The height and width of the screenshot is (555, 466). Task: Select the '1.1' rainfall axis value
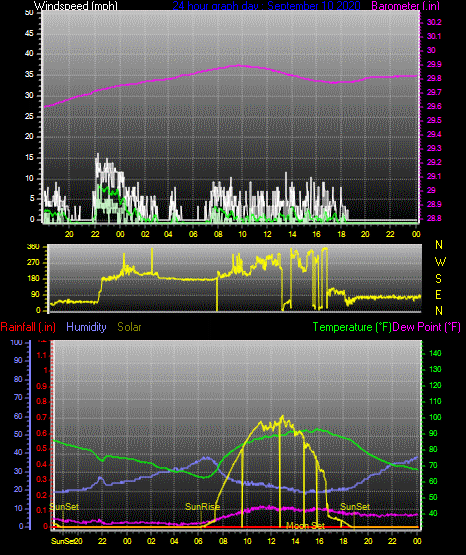(x=42, y=355)
